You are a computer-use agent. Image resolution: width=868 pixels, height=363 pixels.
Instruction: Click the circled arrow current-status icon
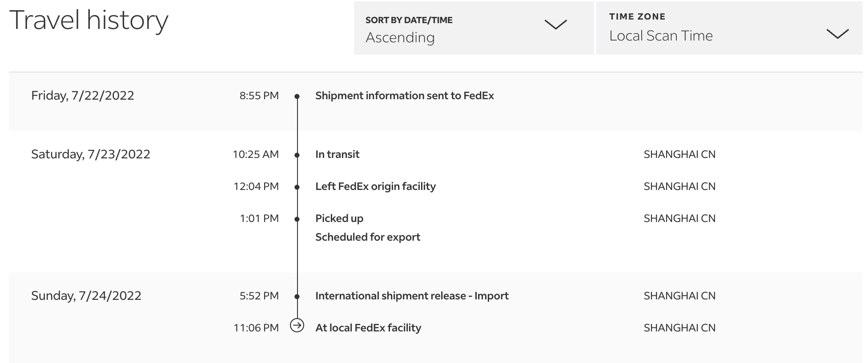point(297,326)
